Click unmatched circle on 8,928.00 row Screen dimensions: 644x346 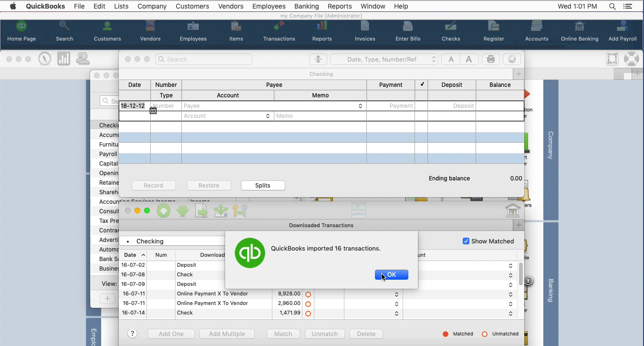click(308, 294)
